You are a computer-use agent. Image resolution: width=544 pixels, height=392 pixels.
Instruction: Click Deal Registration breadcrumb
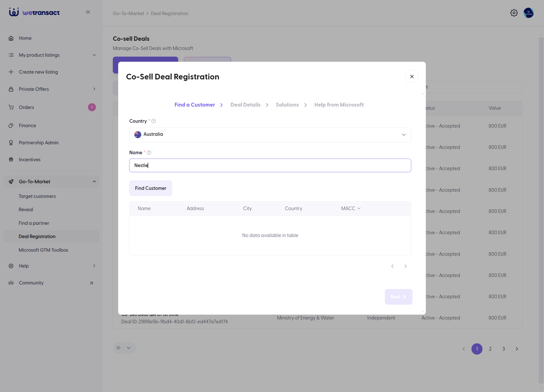tap(169, 13)
